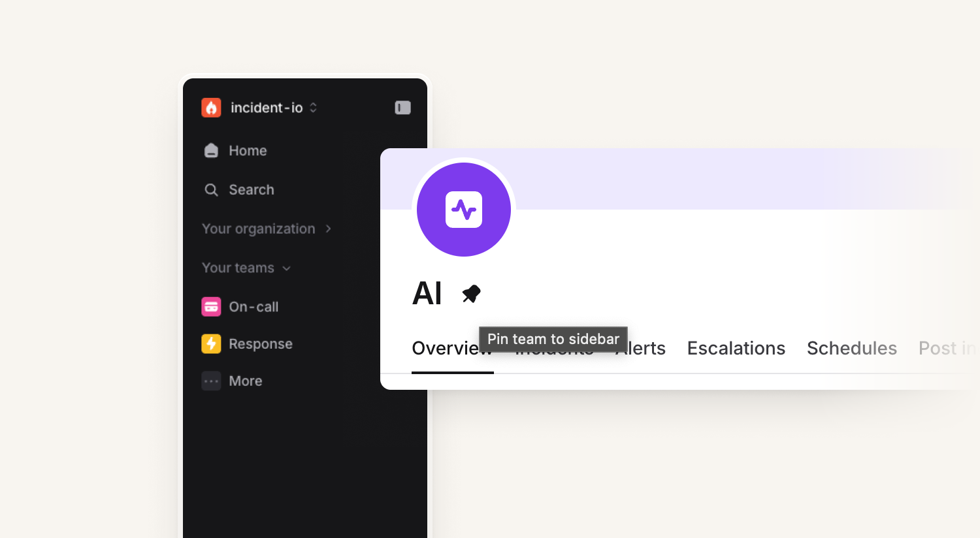Switch to the Escalations tab
Viewport: 980px width, 538px height.
736,349
